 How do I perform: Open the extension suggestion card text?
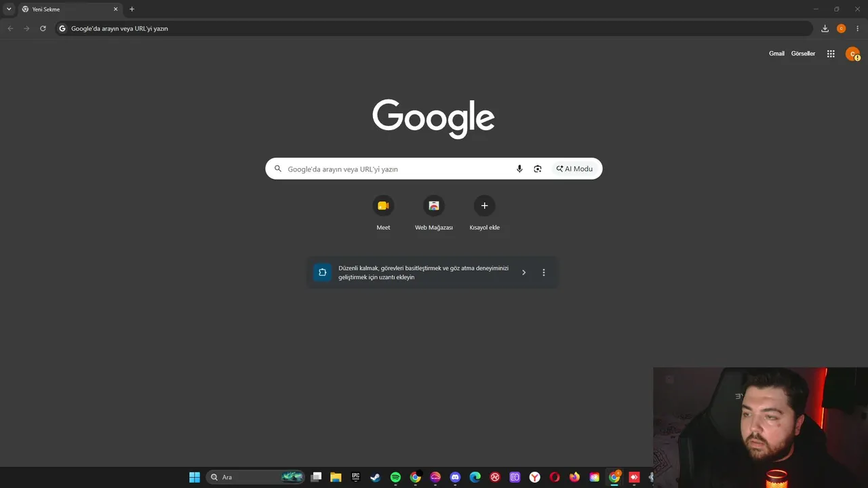pyautogui.click(x=423, y=272)
